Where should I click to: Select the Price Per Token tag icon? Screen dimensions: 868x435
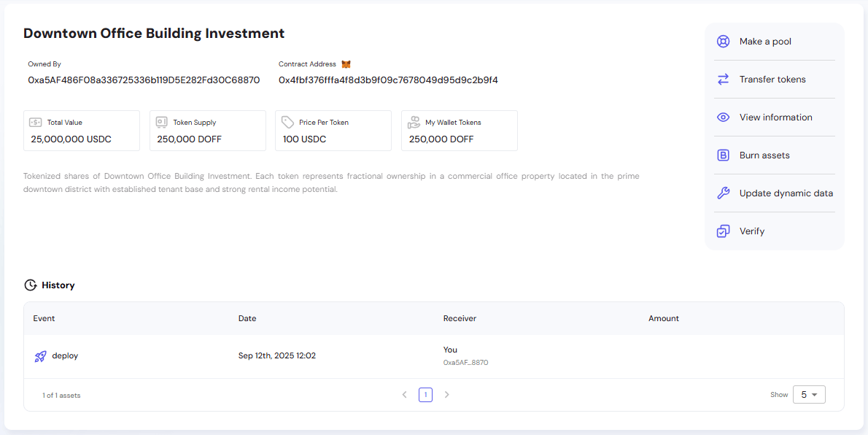[x=288, y=122]
